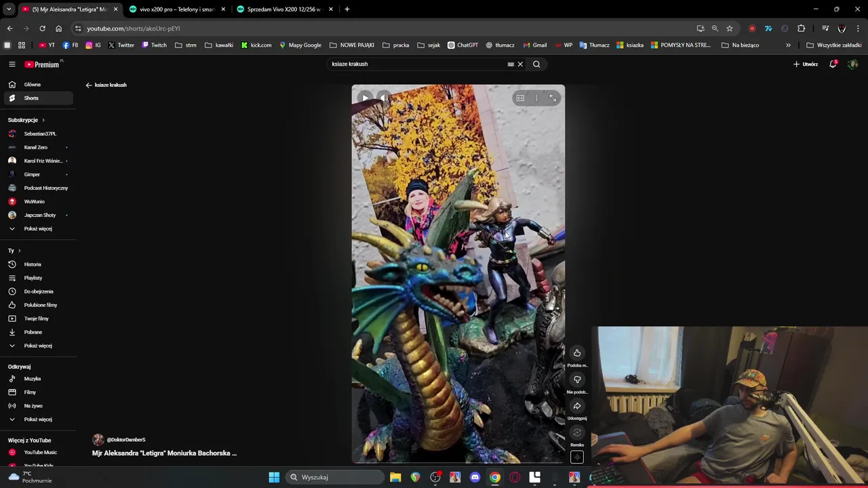Go back to 'ksiaze krakush' results

pos(106,85)
